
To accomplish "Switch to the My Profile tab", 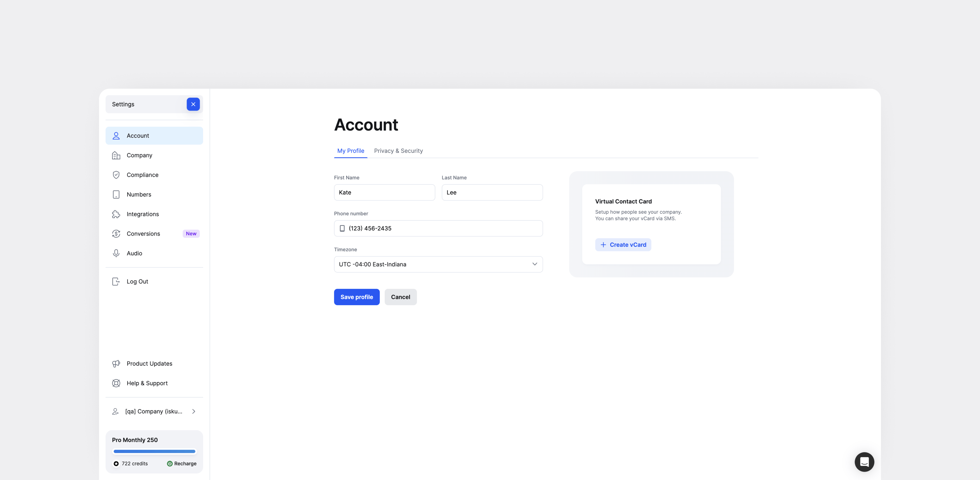I will (350, 151).
